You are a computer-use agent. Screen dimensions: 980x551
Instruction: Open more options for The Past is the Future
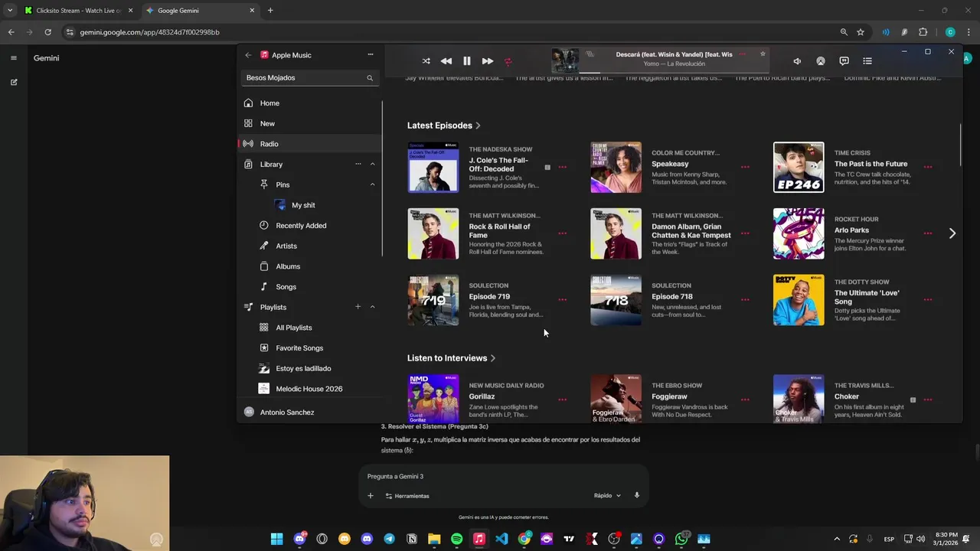tap(928, 167)
